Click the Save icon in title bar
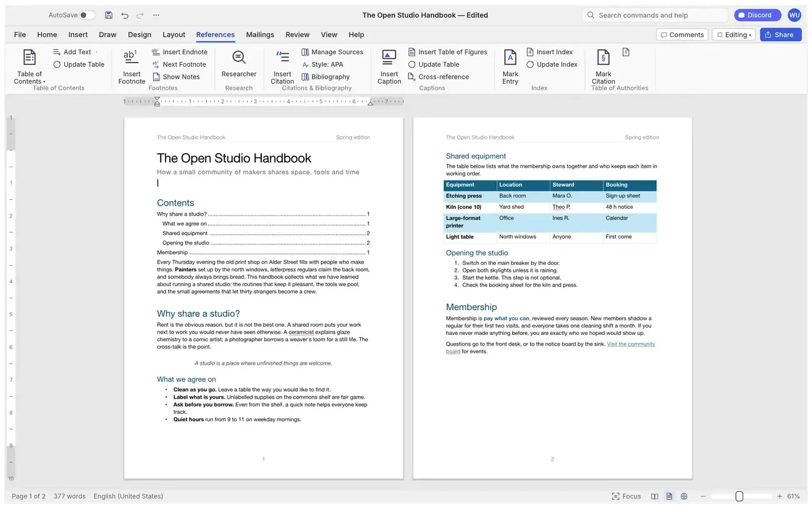812x508 pixels. (x=109, y=15)
